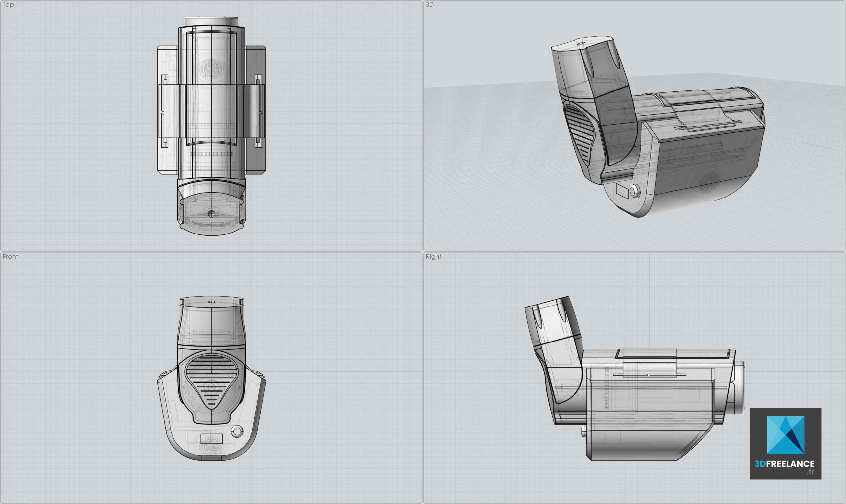Open the Right viewport label menu

pos(433,257)
